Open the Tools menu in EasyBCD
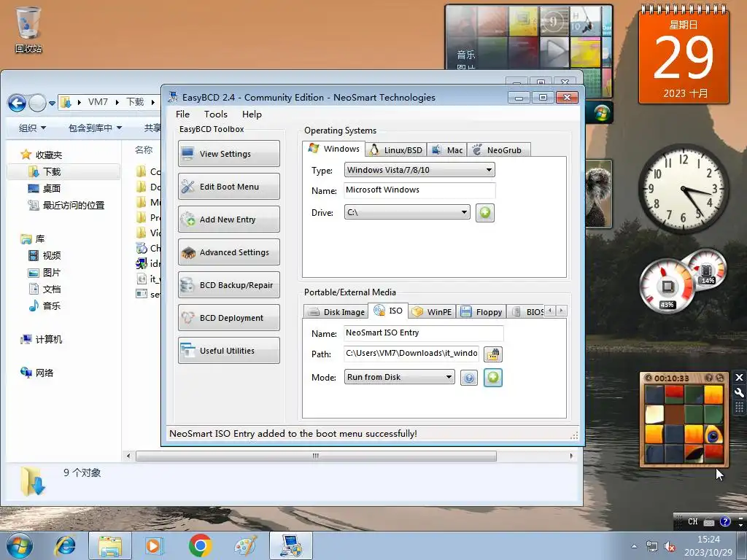 click(215, 114)
